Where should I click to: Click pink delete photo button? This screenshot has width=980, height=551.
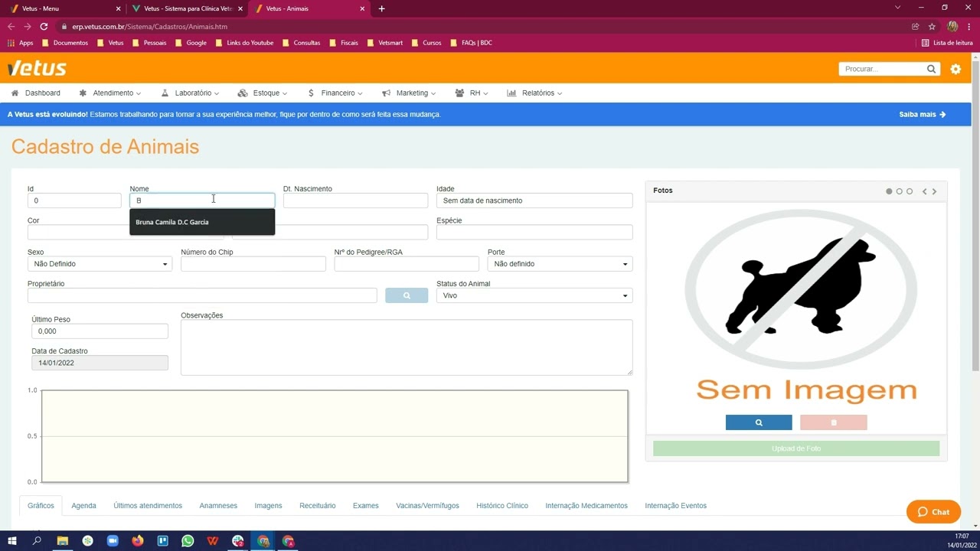tap(833, 422)
